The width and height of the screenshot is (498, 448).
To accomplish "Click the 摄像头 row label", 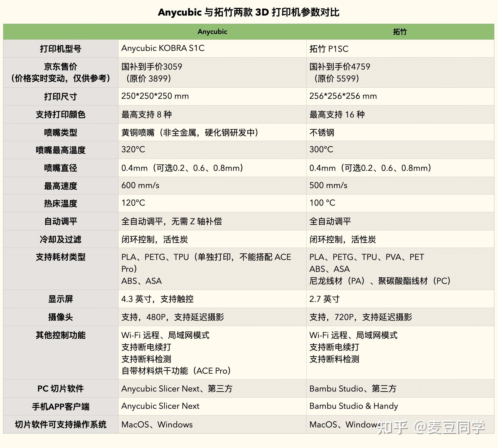I will pyautogui.click(x=60, y=317).
